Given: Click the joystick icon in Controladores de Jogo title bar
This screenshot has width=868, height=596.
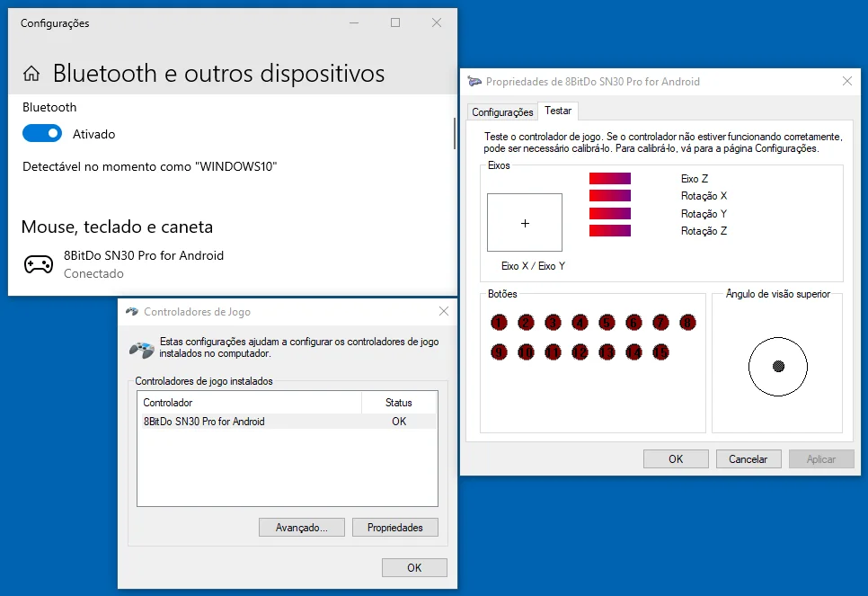Looking at the screenshot, I should pyautogui.click(x=132, y=311).
